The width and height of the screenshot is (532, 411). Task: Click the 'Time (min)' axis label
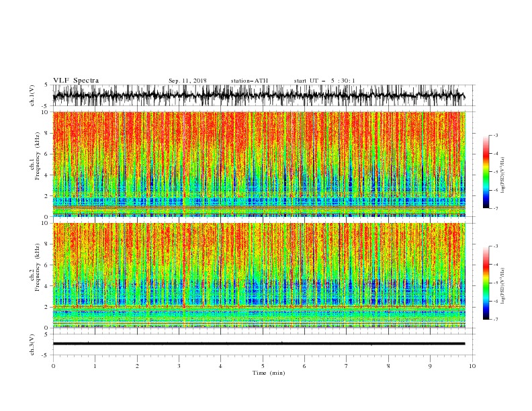coord(269,373)
